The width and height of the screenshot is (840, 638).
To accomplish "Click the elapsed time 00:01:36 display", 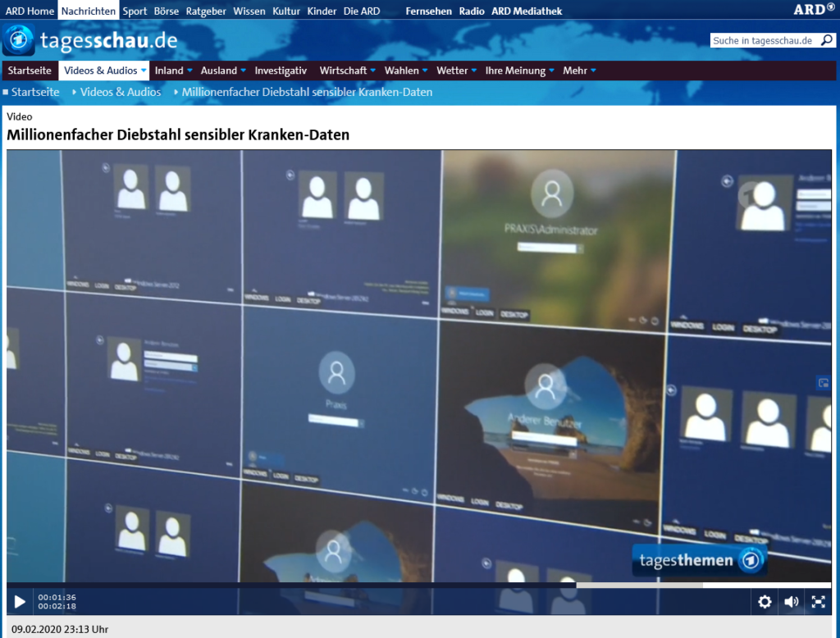I will coord(57,597).
